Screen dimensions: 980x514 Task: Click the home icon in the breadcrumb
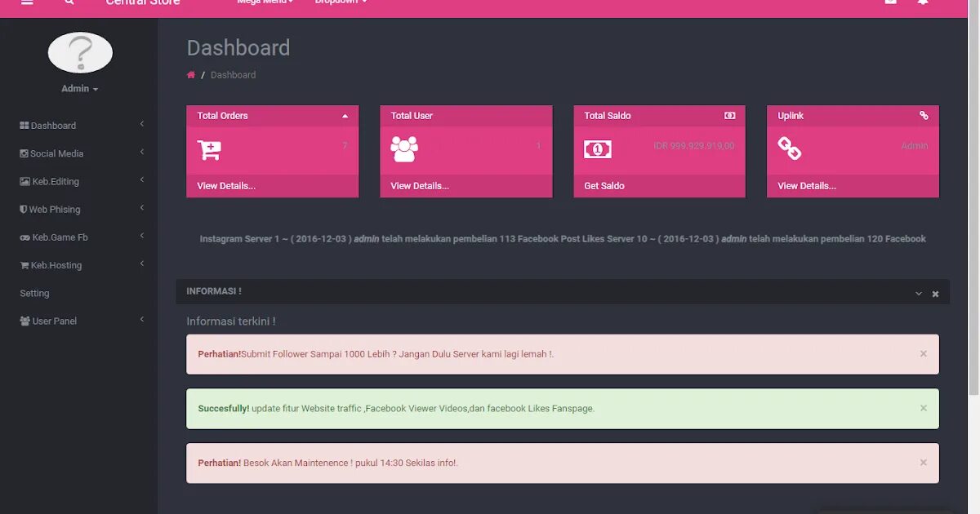[191, 75]
